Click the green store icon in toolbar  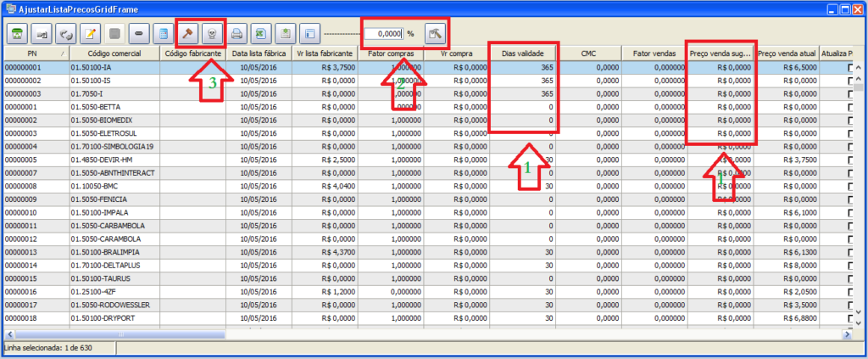tap(18, 35)
